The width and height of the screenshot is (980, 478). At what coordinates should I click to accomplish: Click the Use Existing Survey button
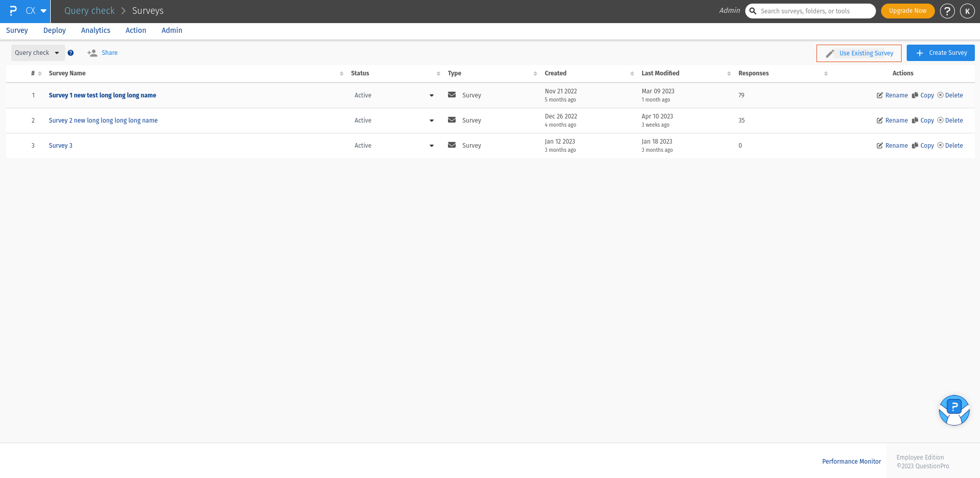coord(859,53)
